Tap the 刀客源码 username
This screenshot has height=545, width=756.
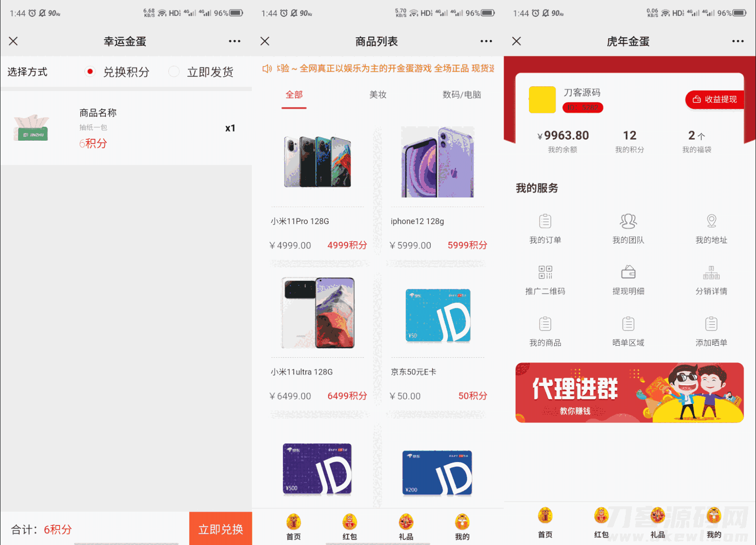click(582, 93)
